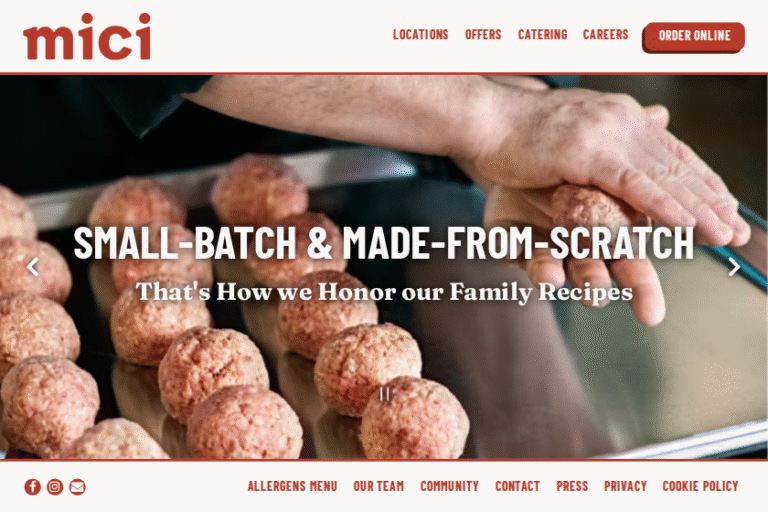Go to the Catering page
This screenshot has width=768, height=512.
coord(543,35)
